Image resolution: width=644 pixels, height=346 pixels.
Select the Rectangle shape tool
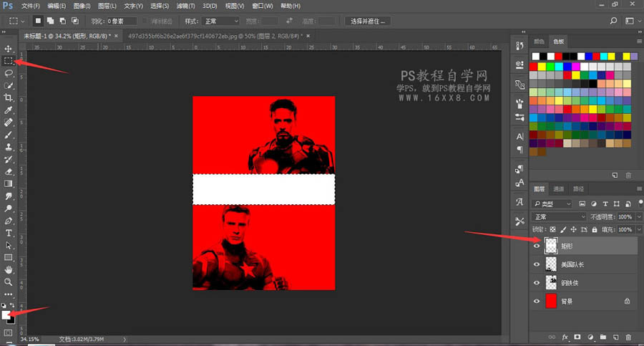coord(8,258)
